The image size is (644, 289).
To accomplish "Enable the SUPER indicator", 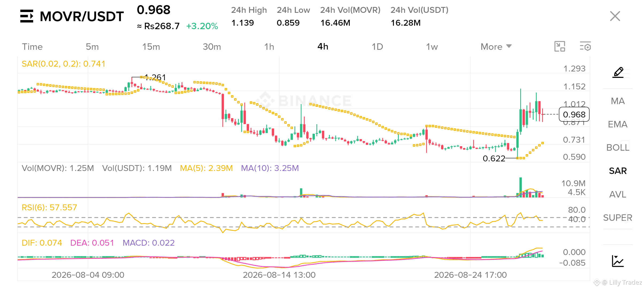I will click(618, 218).
